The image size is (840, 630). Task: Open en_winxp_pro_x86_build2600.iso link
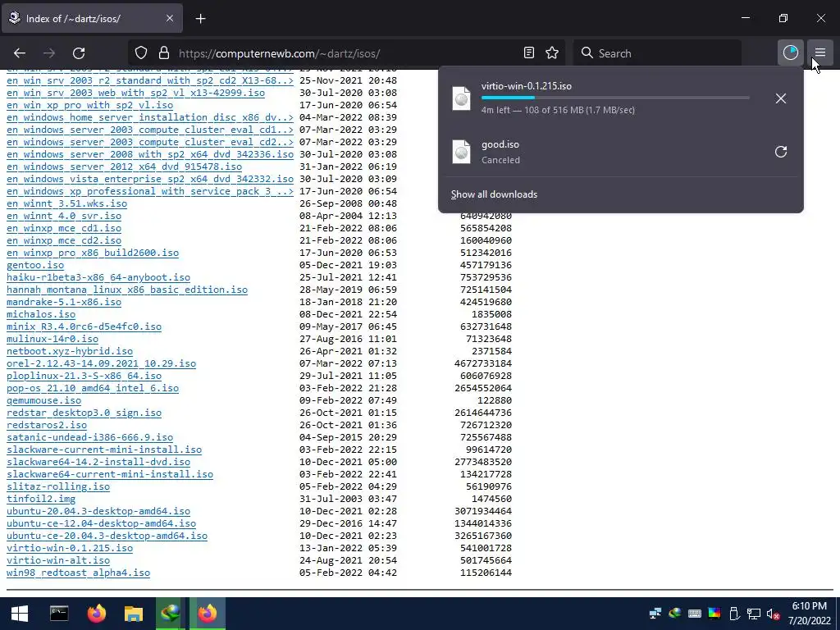[x=93, y=253]
